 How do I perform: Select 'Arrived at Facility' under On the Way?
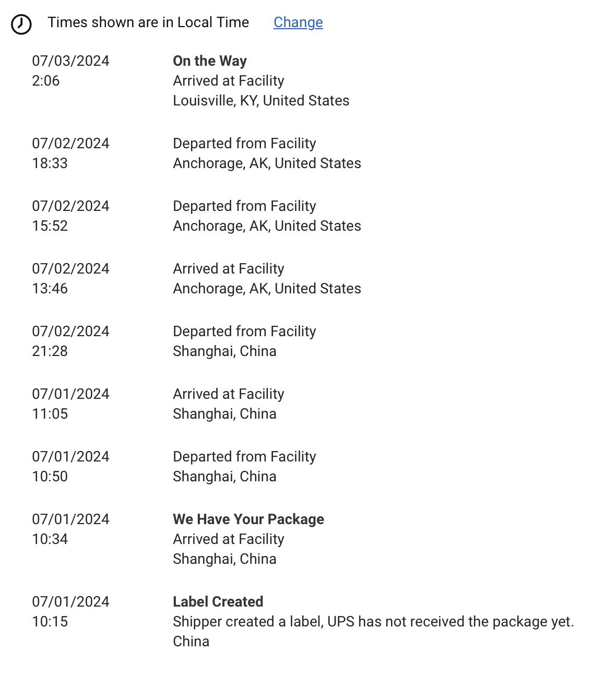click(229, 81)
